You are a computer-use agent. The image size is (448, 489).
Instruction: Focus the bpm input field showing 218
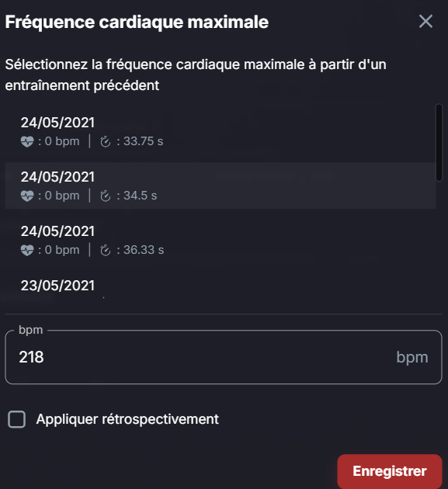(x=224, y=357)
